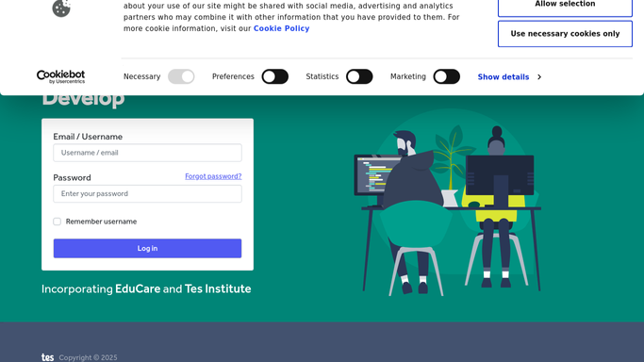Click the Develop heading text

(83, 101)
